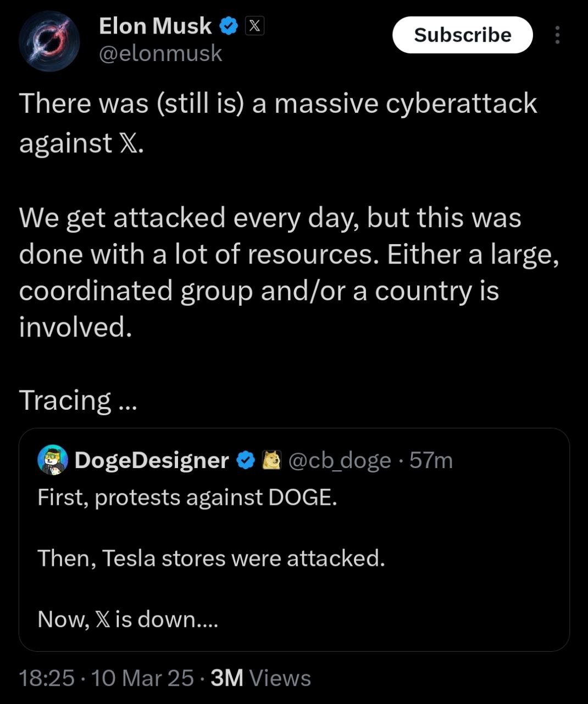
Task: Open the three-dot more options menu
Action: coord(557,35)
